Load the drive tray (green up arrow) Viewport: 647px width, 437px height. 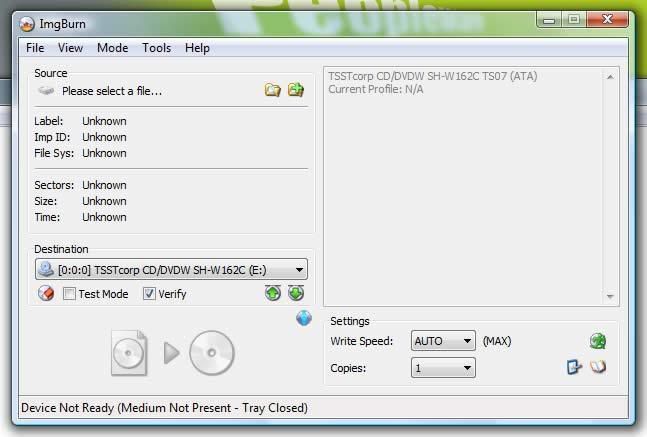coord(273,293)
